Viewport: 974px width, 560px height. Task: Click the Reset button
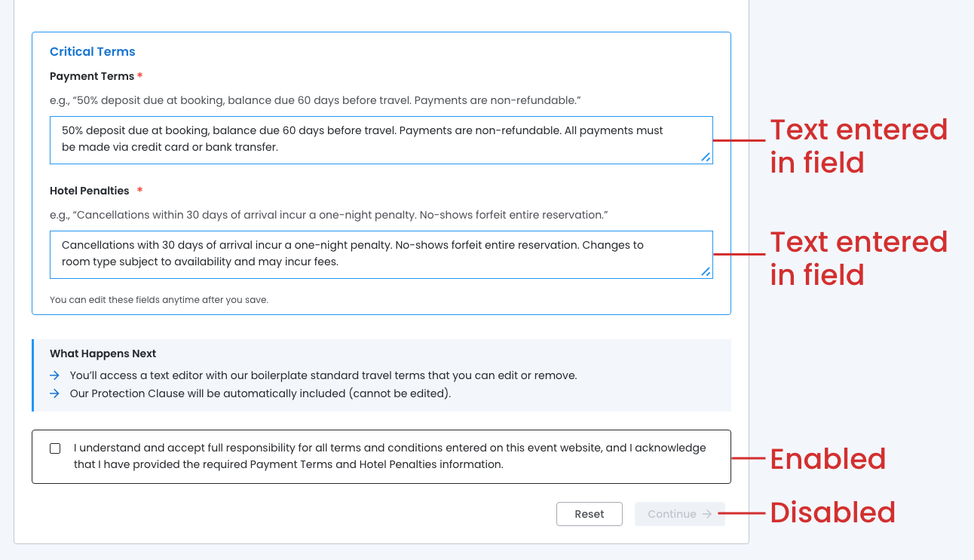pyautogui.click(x=589, y=514)
